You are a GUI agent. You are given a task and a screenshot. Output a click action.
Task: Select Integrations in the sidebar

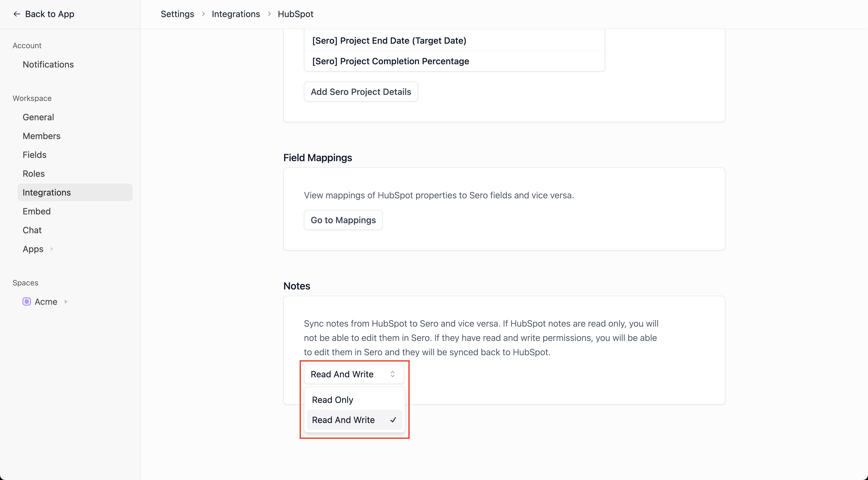click(x=46, y=192)
